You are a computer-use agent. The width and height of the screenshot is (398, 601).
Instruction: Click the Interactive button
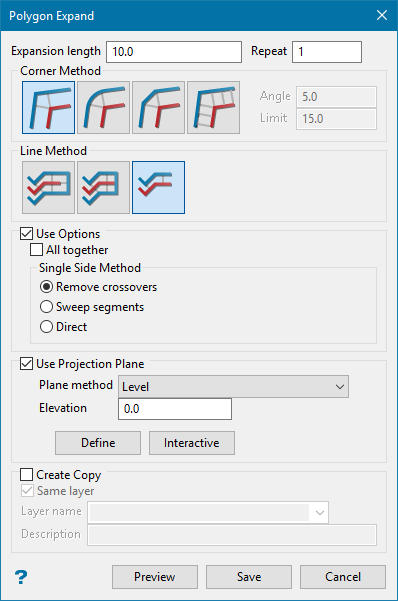(192, 443)
